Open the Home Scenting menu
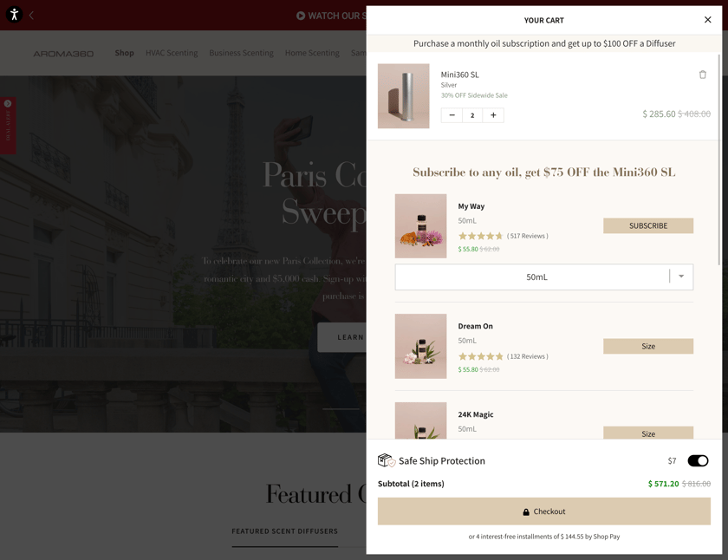 pos(312,53)
